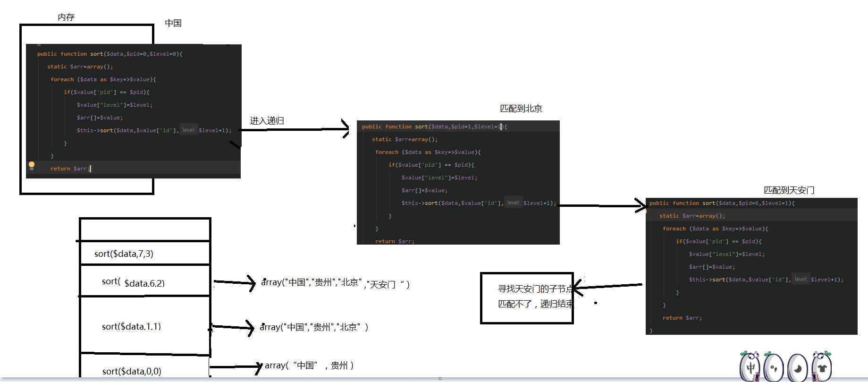Click the sort( $data,6,2) stack entry

pyautogui.click(x=133, y=282)
